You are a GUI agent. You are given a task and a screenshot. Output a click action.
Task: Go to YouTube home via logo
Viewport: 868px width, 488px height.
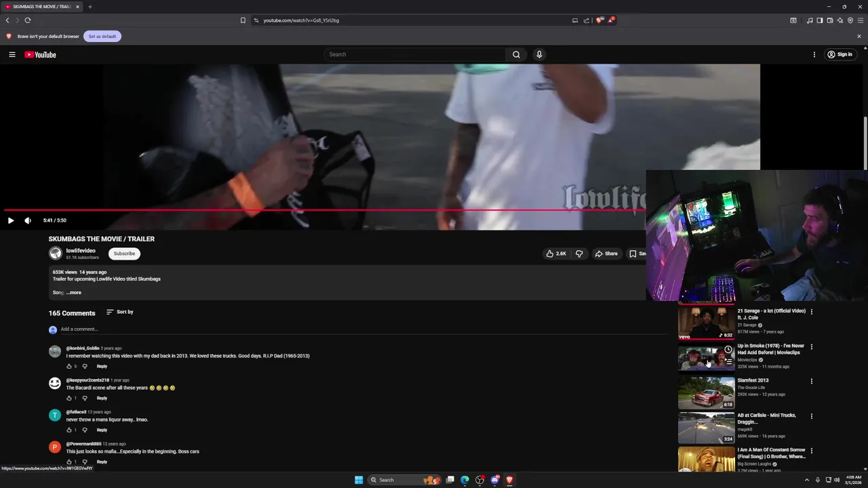coord(41,54)
